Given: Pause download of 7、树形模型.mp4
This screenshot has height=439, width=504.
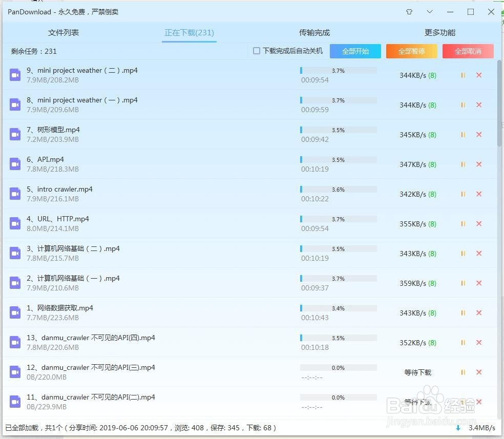Looking at the screenshot, I should 463,135.
